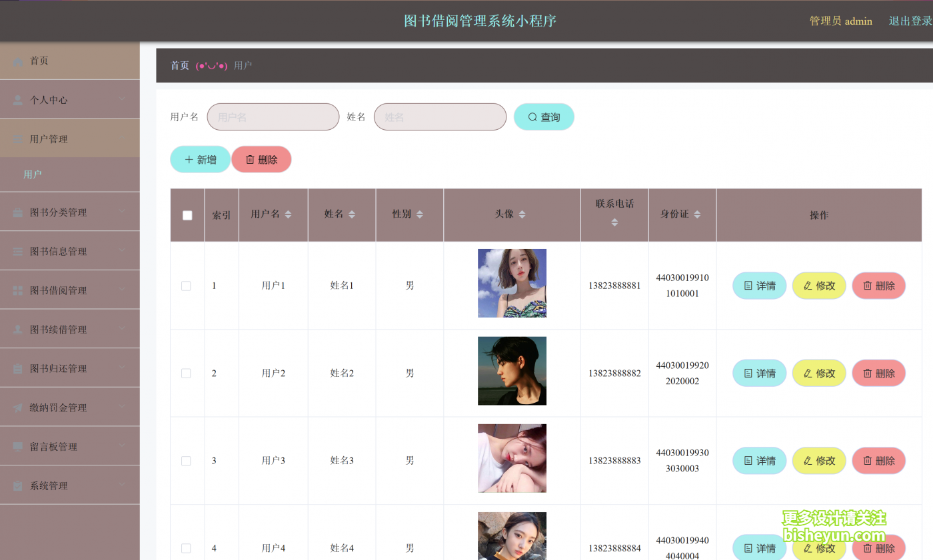This screenshot has height=560, width=933.
Task: Click 删除 in the 用户2 row
Action: pos(879,374)
